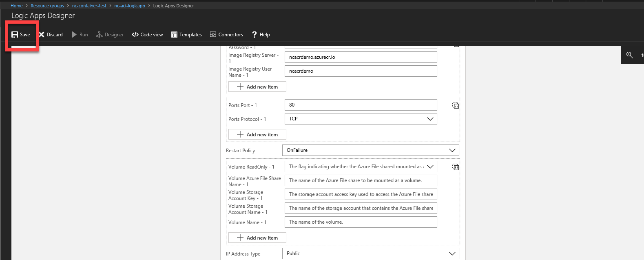644x260 pixels.
Task: Open nc-aci-logicapp breadcrumb
Action: tap(130, 6)
